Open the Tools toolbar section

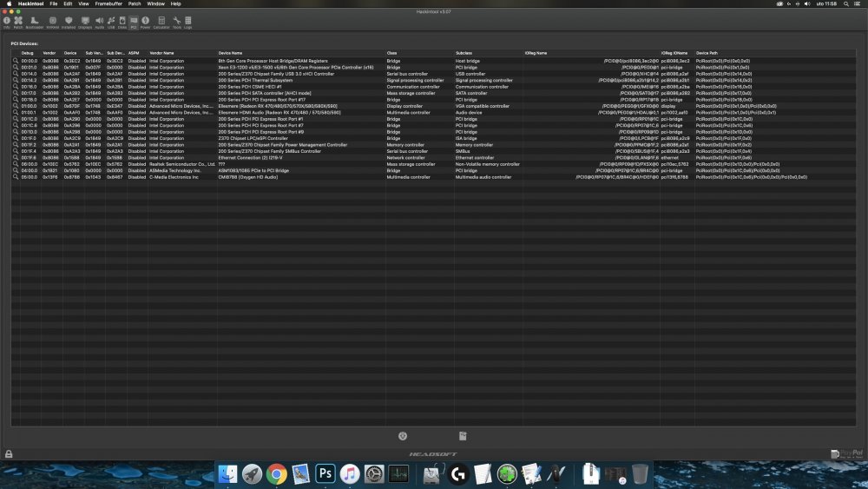pos(176,23)
